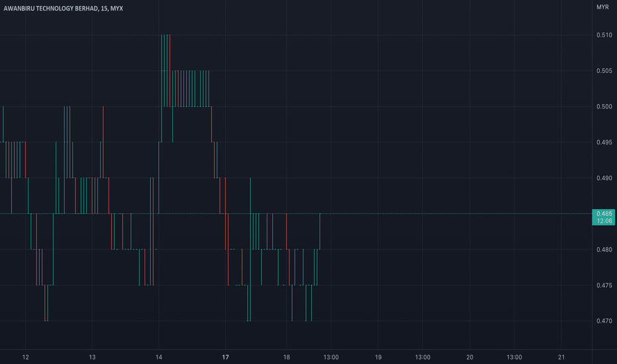Click the 13:00 label after date 20

[x=514, y=357]
